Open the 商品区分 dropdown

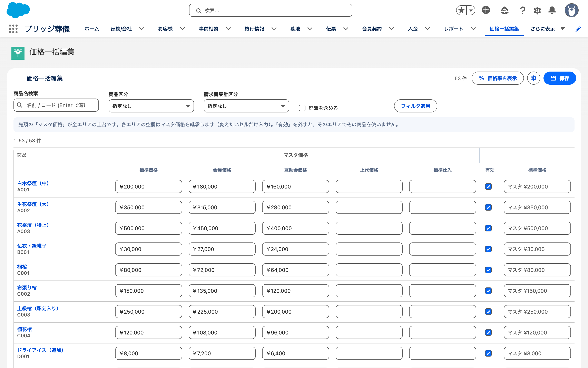151,106
